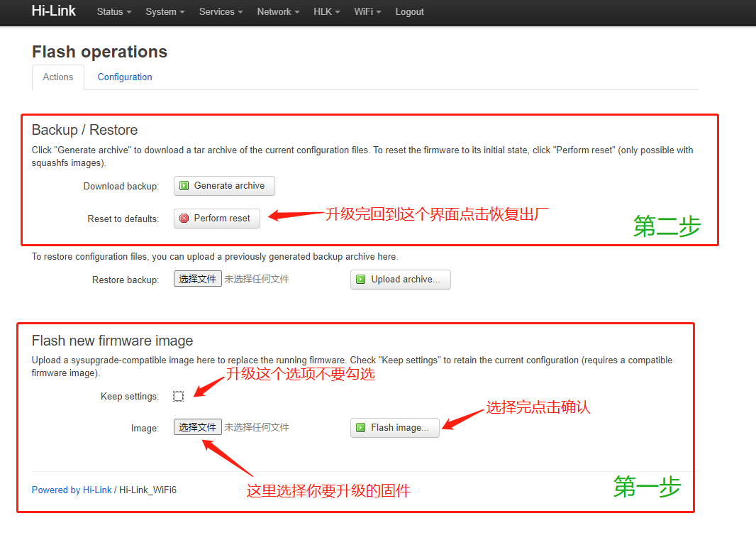Switch to the Configuration tab
The height and width of the screenshot is (540, 756).
125,77
